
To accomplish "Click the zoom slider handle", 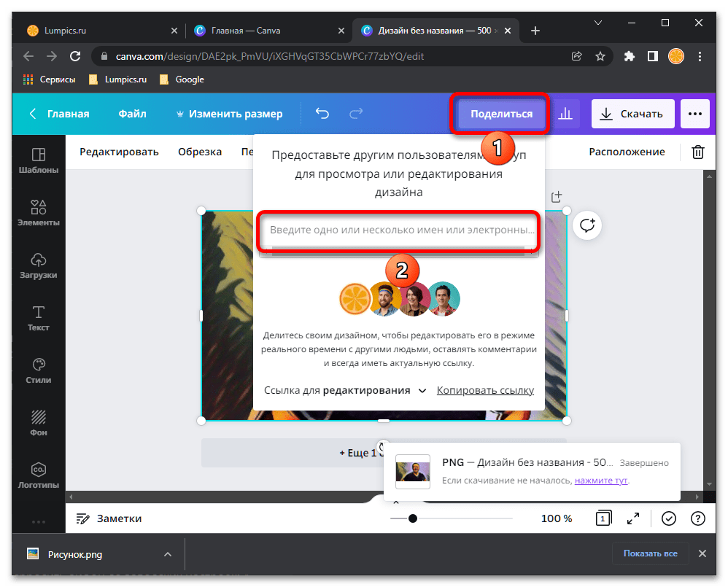I will pyautogui.click(x=412, y=518).
